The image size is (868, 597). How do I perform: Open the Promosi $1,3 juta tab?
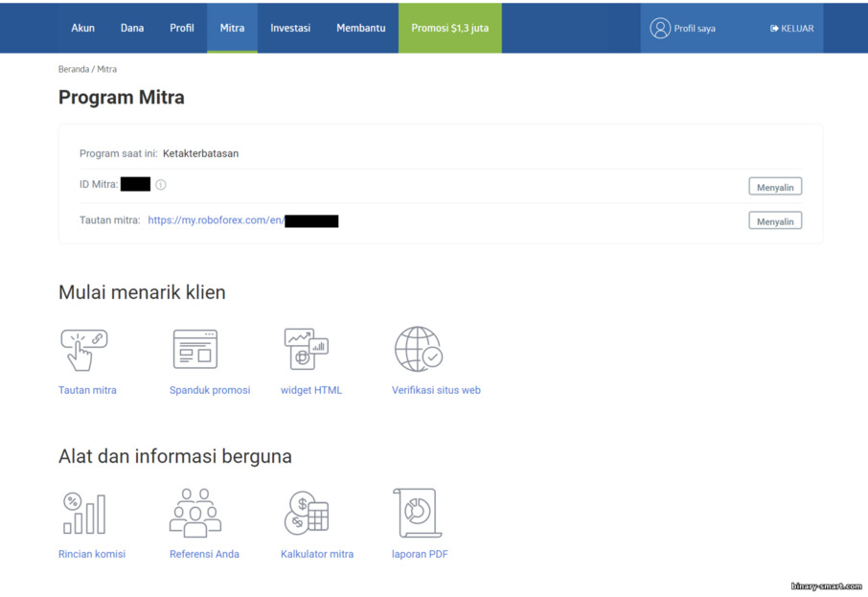450,28
